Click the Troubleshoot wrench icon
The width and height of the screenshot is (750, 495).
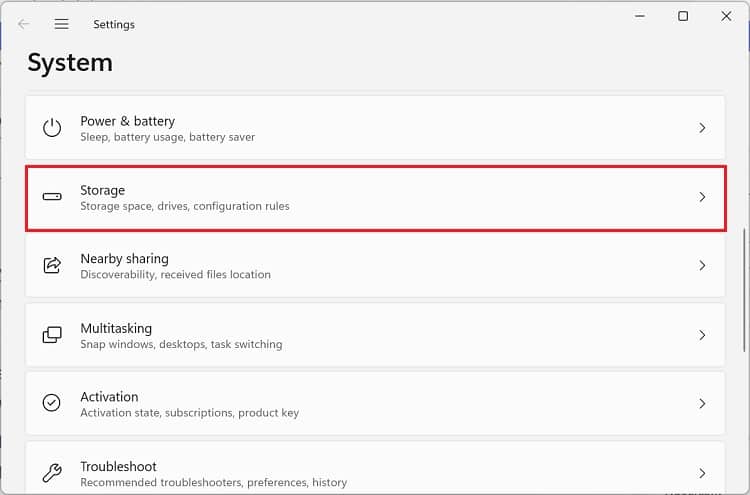click(52, 473)
